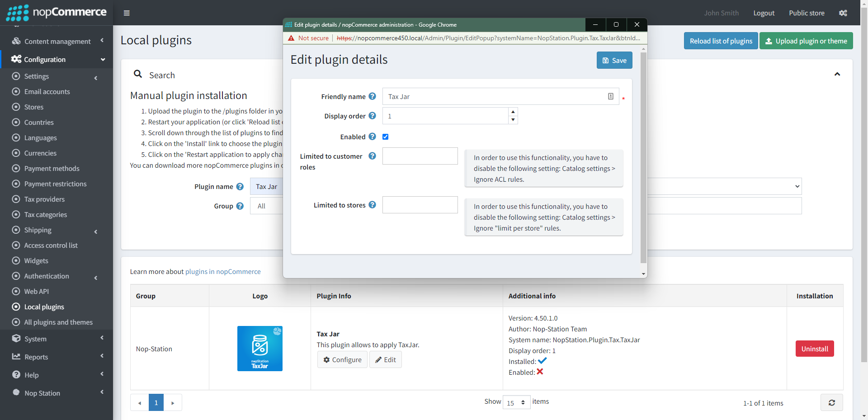Open Tax categories in sidebar
The width and height of the screenshot is (868, 420).
click(46, 215)
